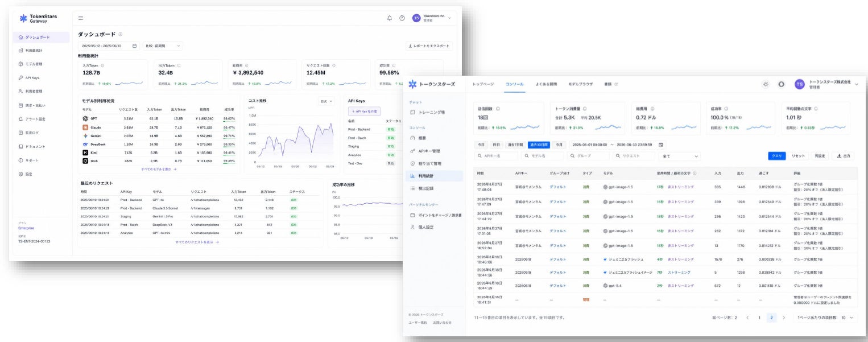This screenshot has width=868, height=342.
Task: Click the GPT model icon in model table
Action: (x=85, y=118)
